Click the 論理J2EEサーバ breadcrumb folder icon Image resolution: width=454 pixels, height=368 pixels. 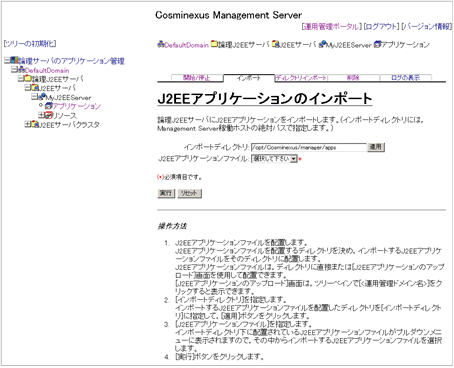pos(214,44)
